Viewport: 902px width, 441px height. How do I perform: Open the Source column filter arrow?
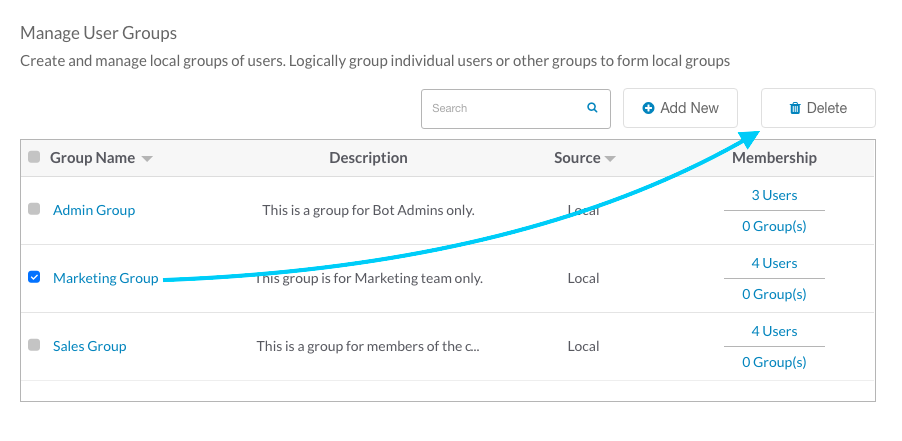pos(610,159)
